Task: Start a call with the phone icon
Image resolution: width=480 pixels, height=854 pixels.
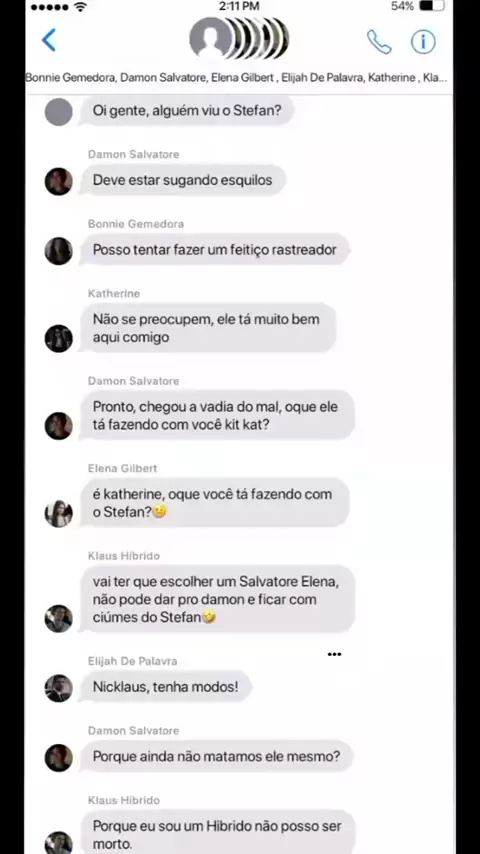Action: pyautogui.click(x=379, y=42)
